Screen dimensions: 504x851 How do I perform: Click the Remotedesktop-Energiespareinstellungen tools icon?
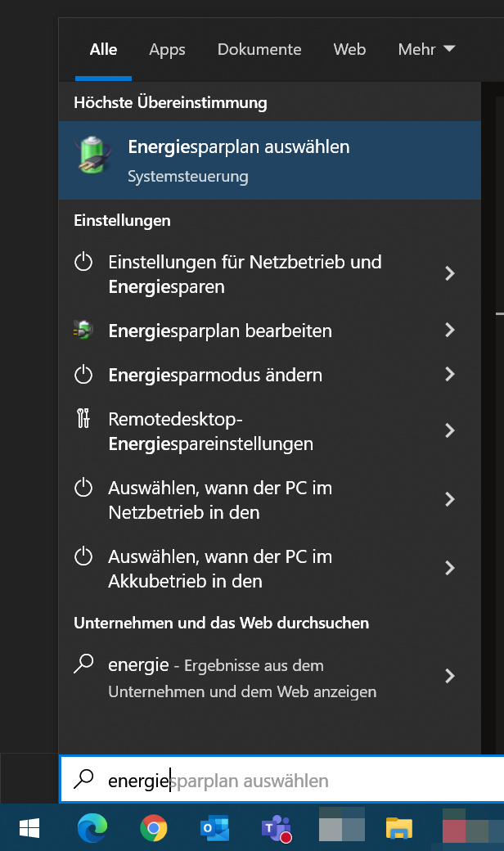[x=83, y=420]
